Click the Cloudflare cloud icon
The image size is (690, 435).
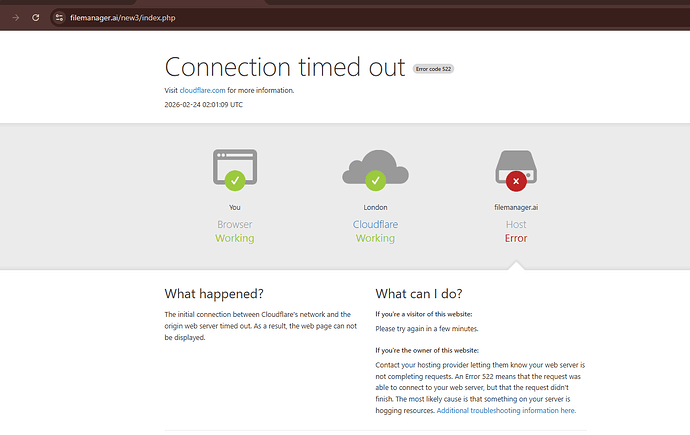coord(375,168)
